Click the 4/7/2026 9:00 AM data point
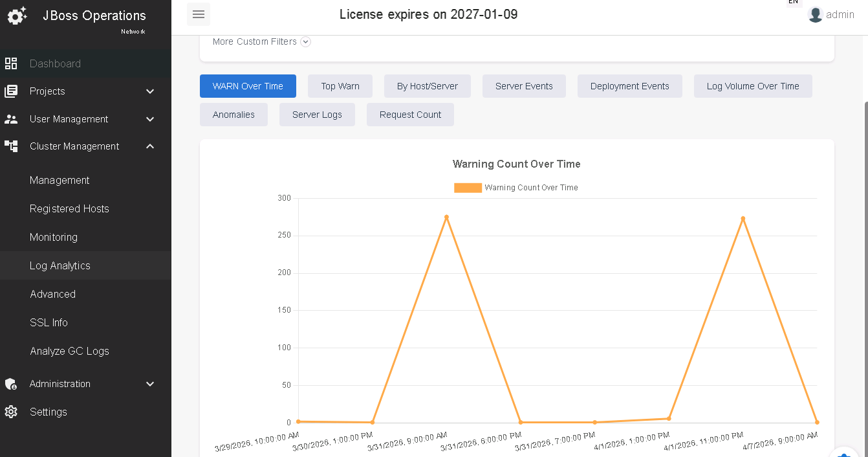This screenshot has width=868, height=457. (817, 422)
